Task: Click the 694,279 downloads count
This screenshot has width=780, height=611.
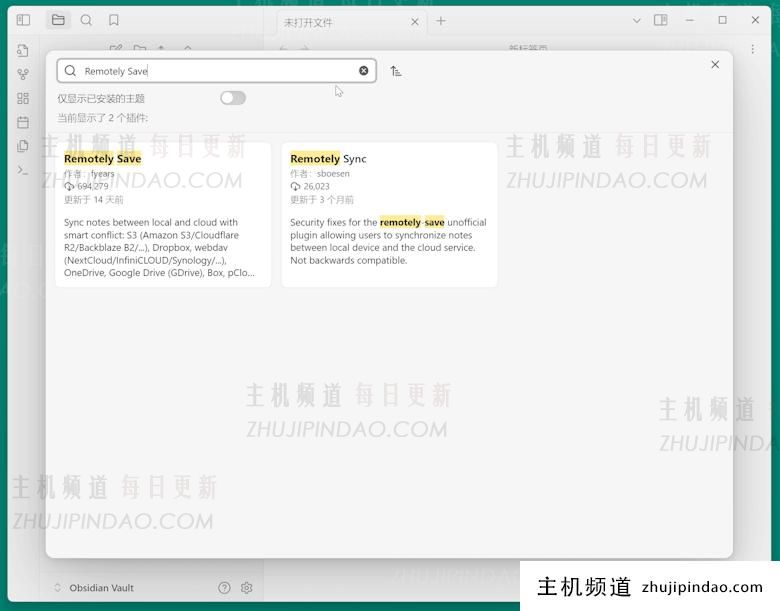Action: [x=93, y=186]
